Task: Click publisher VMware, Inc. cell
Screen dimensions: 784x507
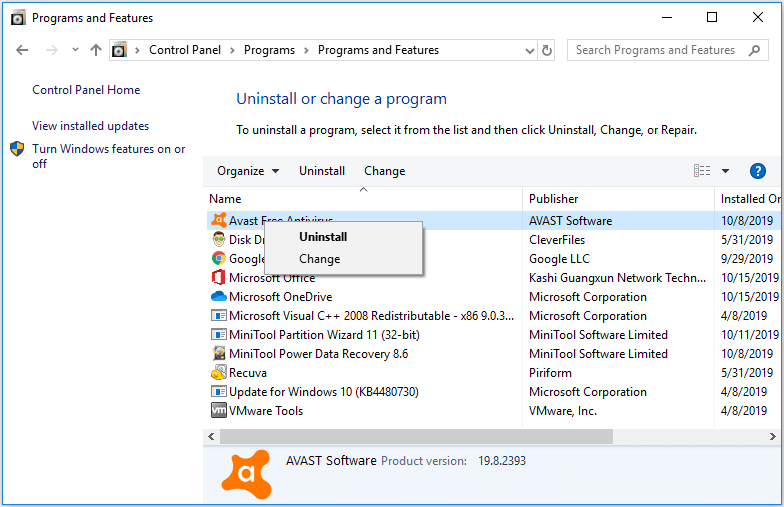Action: [563, 411]
